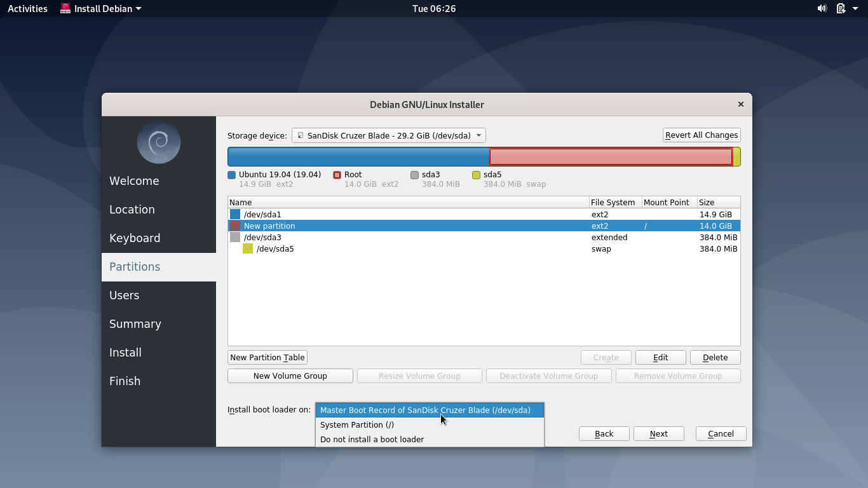
Task: Click the yellow color square beside /dev/sda5 row
Action: click(x=248, y=249)
